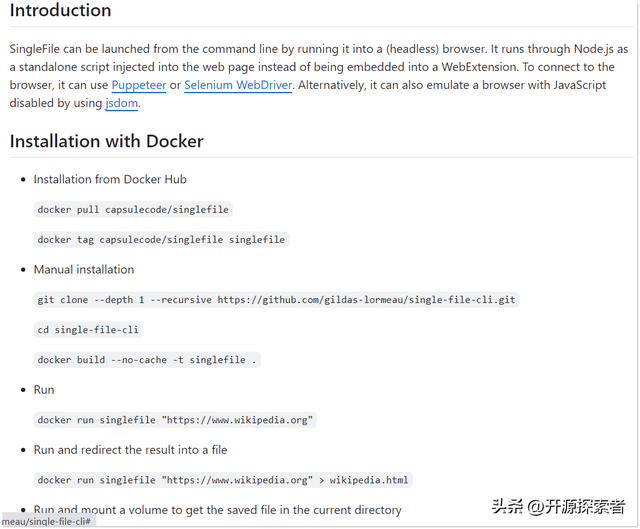
Task: Click the single-file-cli status bar URL
Action: [x=47, y=522]
